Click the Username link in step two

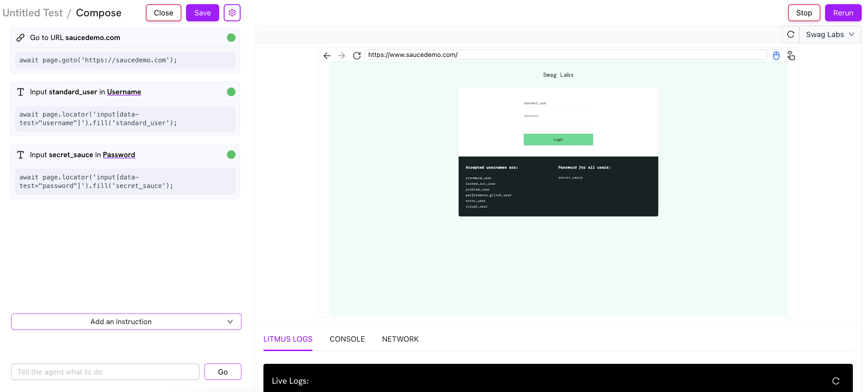pyautogui.click(x=124, y=92)
